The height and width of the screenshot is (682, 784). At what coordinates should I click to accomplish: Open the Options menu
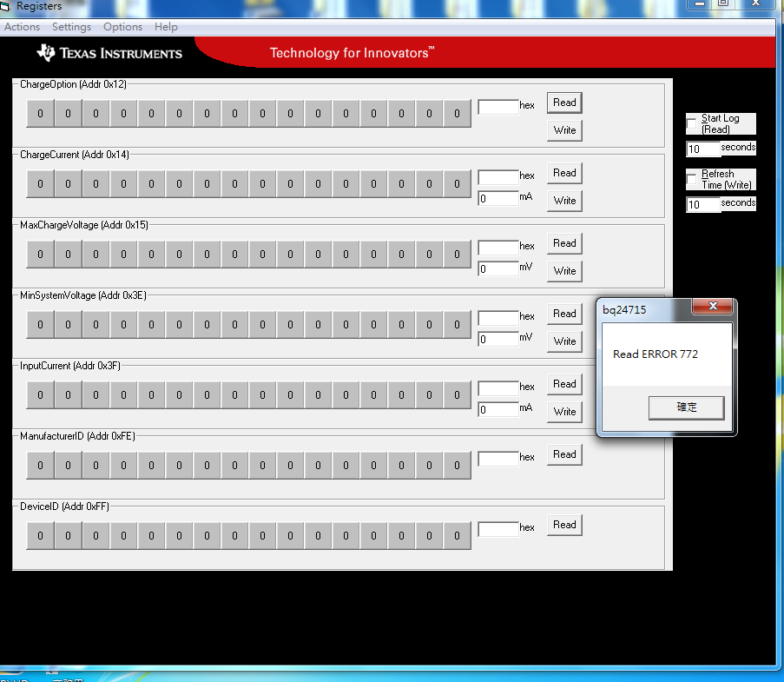click(122, 27)
